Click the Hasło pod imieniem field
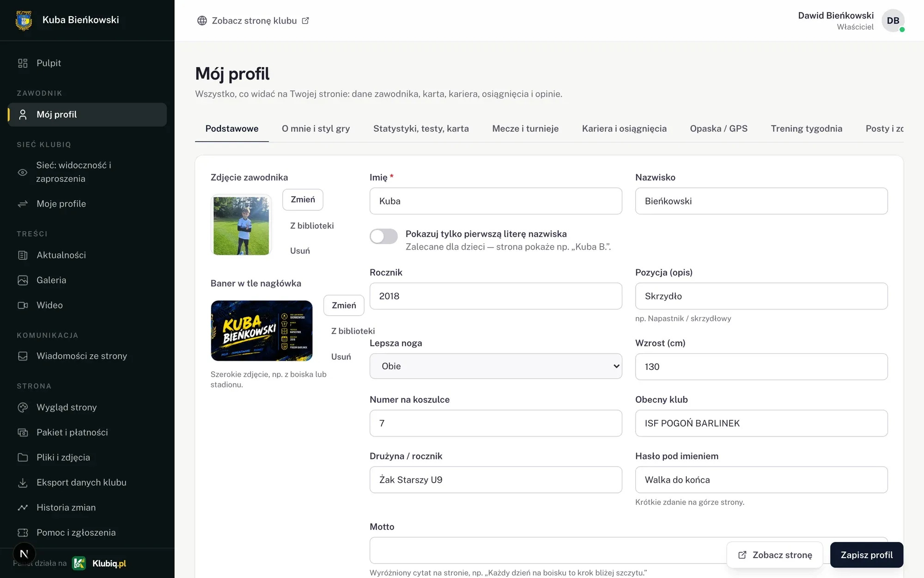The width and height of the screenshot is (924, 578). click(761, 480)
